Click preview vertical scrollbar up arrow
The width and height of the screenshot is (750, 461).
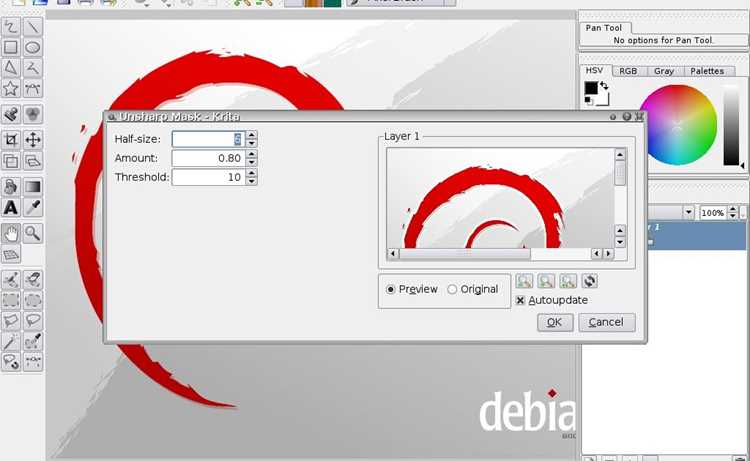click(x=620, y=154)
